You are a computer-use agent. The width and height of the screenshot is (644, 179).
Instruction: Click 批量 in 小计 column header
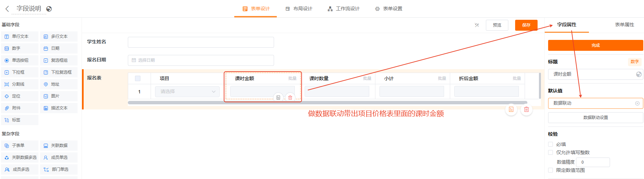(x=442, y=78)
